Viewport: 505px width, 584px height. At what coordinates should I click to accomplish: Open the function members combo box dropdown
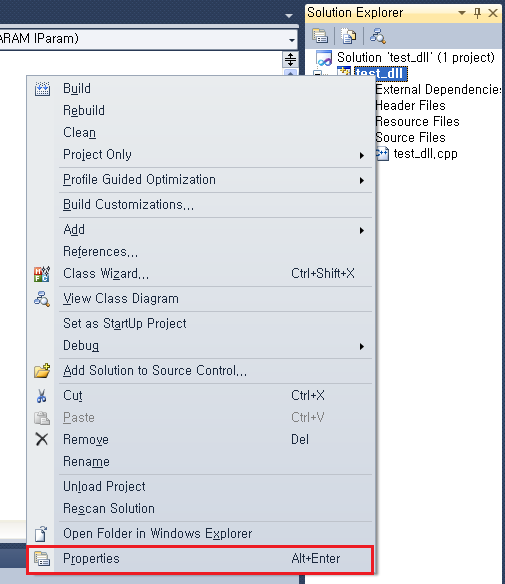[292, 39]
